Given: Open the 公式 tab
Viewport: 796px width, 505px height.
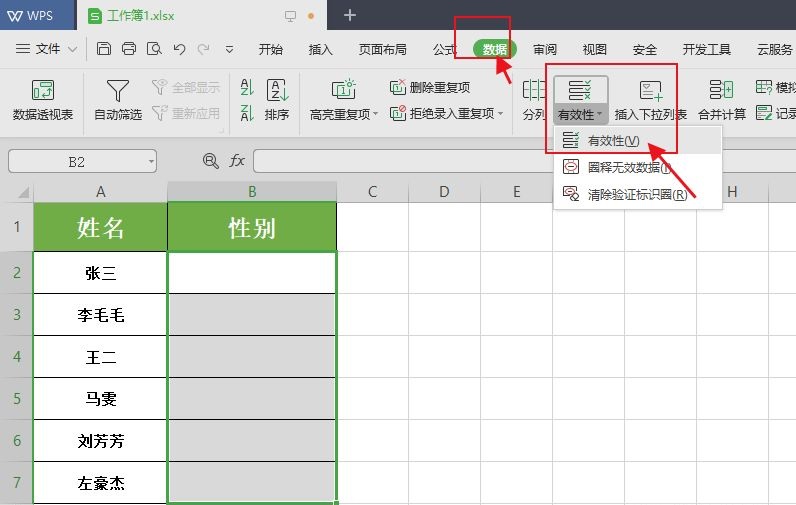Looking at the screenshot, I should coord(445,49).
